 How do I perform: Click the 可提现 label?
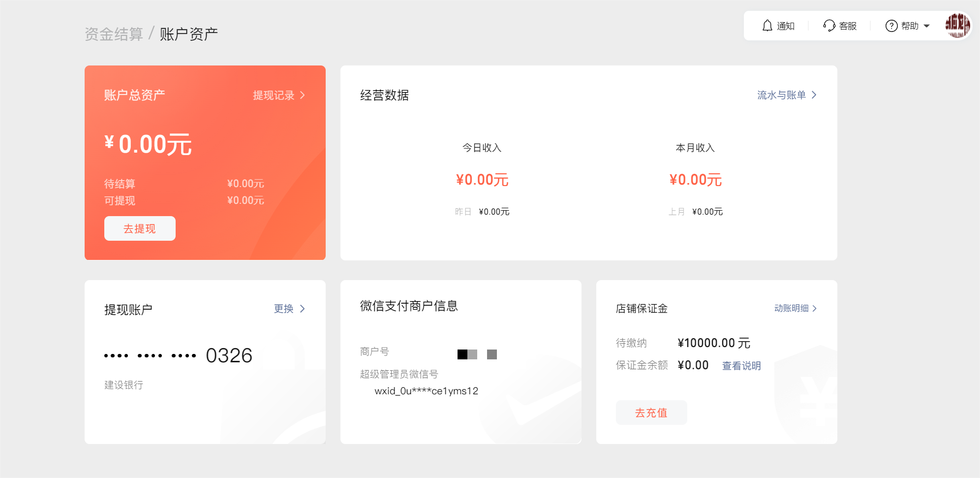click(120, 200)
